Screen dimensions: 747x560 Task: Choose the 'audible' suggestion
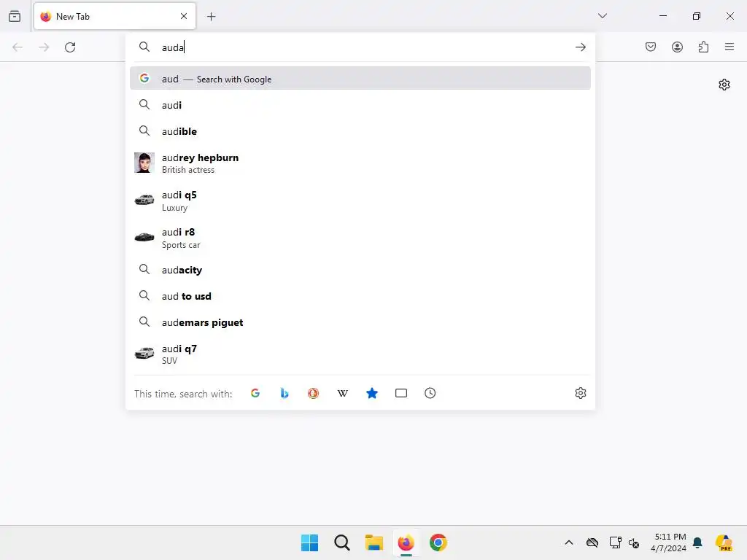(x=360, y=131)
